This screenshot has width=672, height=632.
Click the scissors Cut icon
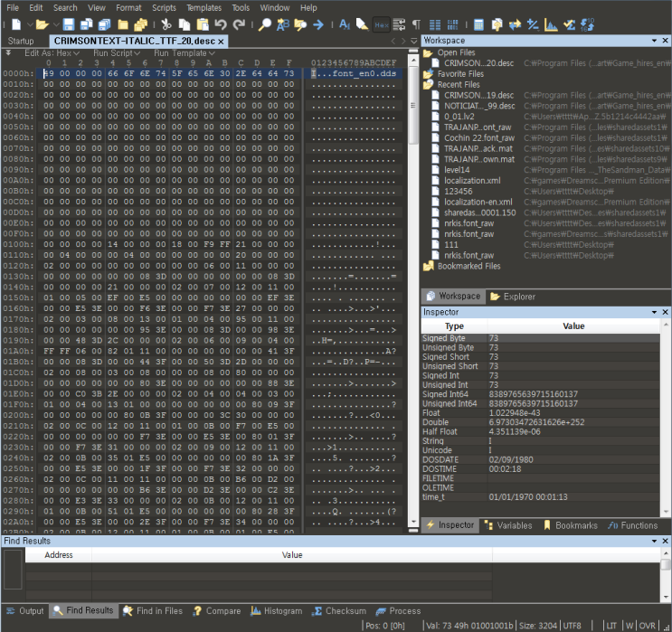[167, 24]
